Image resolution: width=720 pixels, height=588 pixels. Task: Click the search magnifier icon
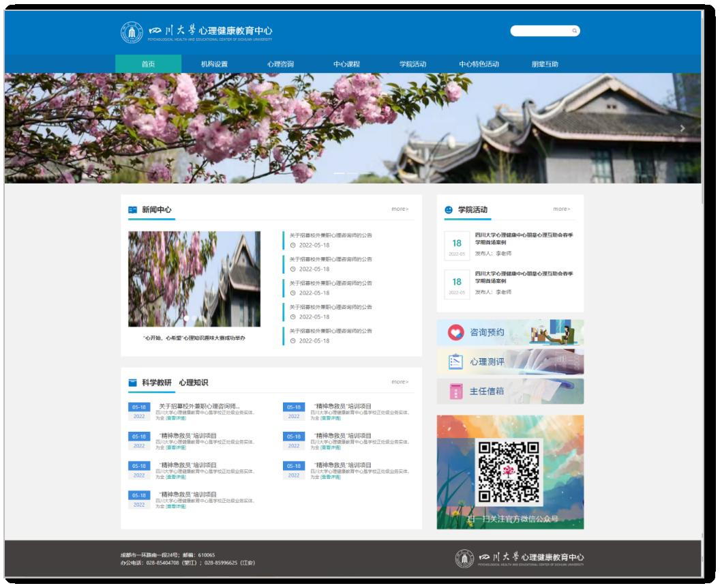click(574, 31)
